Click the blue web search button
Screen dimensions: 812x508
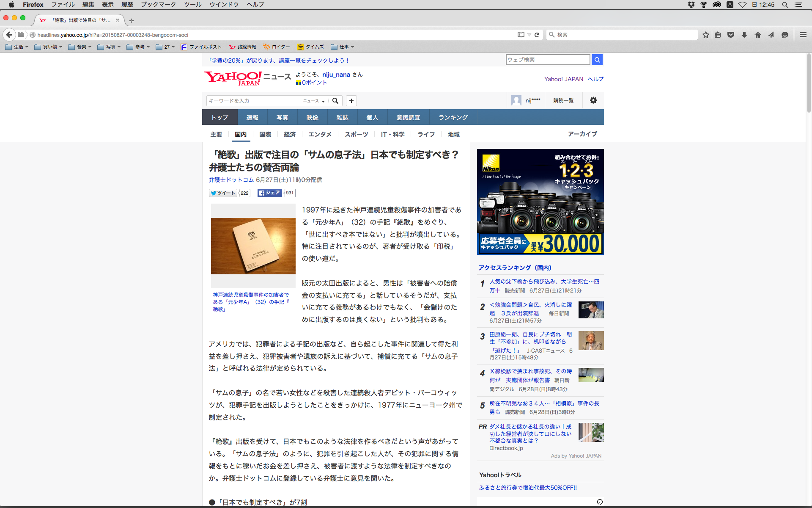(597, 60)
